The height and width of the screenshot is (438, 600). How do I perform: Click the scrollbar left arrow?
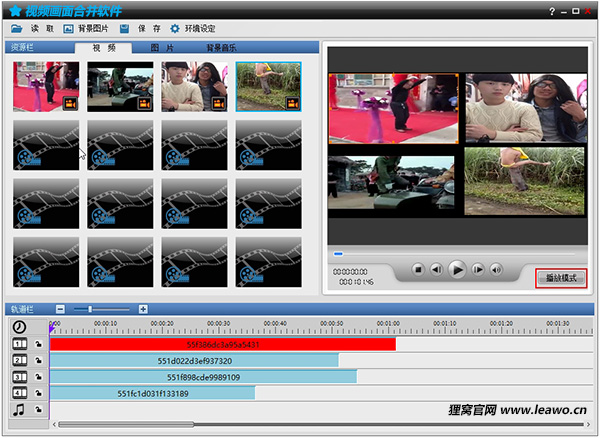(x=54, y=424)
